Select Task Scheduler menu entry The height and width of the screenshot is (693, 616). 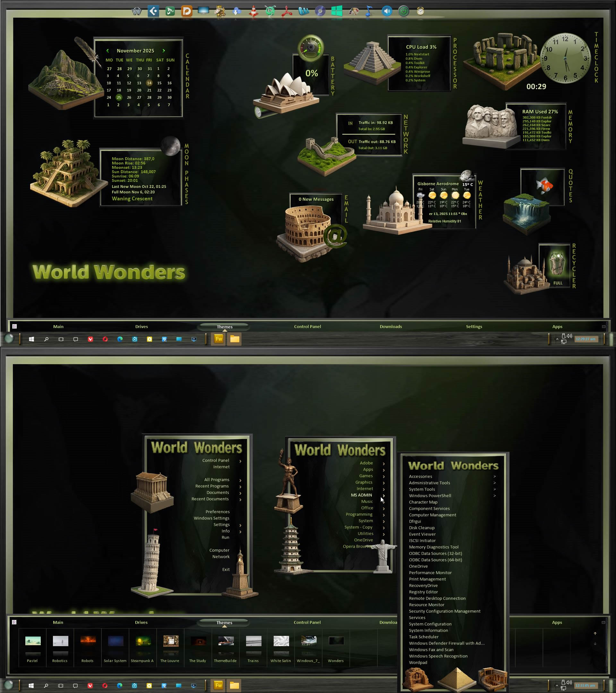[x=424, y=637]
